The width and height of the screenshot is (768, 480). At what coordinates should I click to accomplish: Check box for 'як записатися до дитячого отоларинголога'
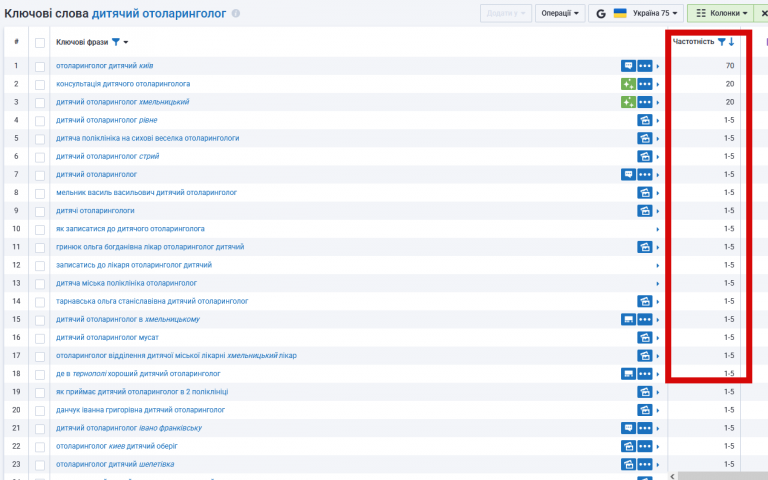[40, 229]
